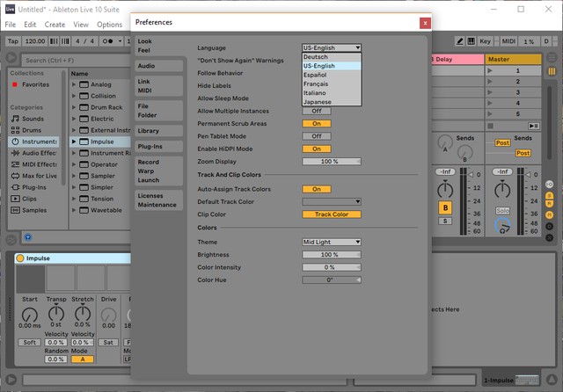Select the Drums category icon
Image resolution: width=563 pixels, height=392 pixels.
click(15, 130)
